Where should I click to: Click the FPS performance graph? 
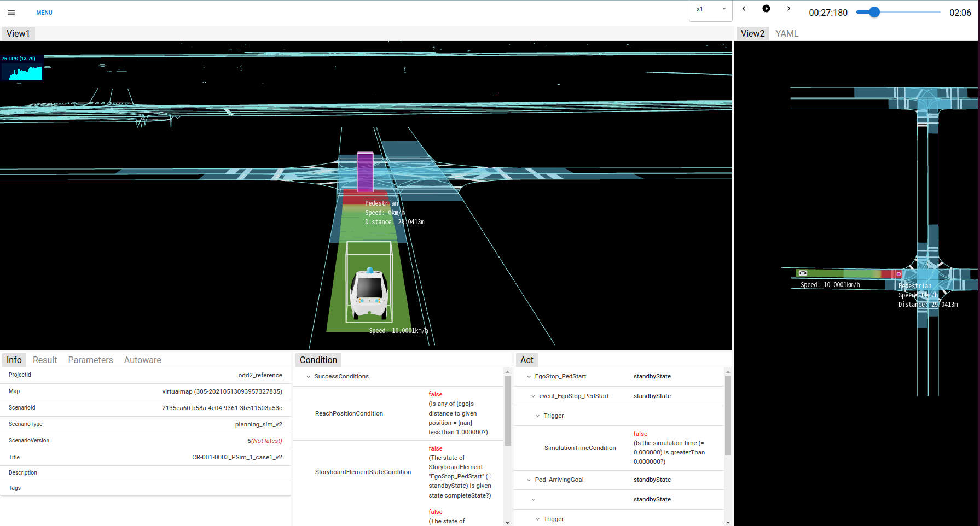[22, 68]
